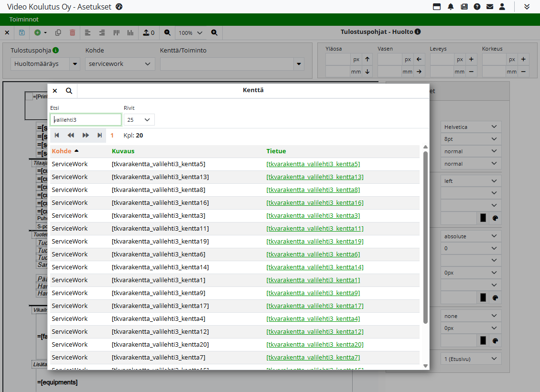Viewport: 540px width, 392px height.
Task: Open the help question mark icon
Action: point(477,7)
